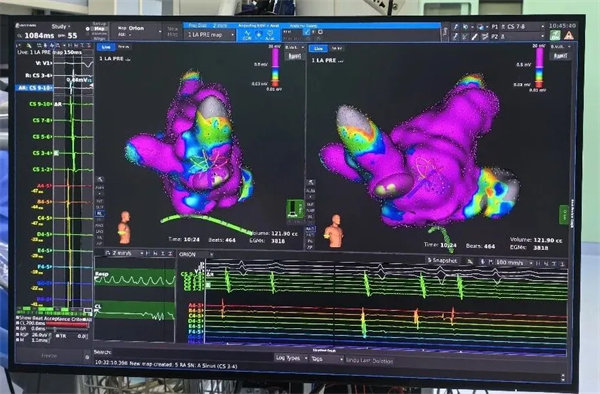Click the blue layered icon before P1
This screenshot has width=600, height=394.
point(480,27)
